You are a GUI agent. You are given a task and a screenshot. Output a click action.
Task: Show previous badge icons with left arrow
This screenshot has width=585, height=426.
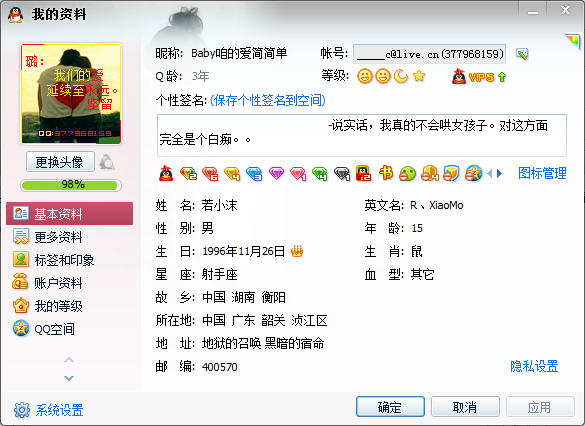pyautogui.click(x=490, y=173)
